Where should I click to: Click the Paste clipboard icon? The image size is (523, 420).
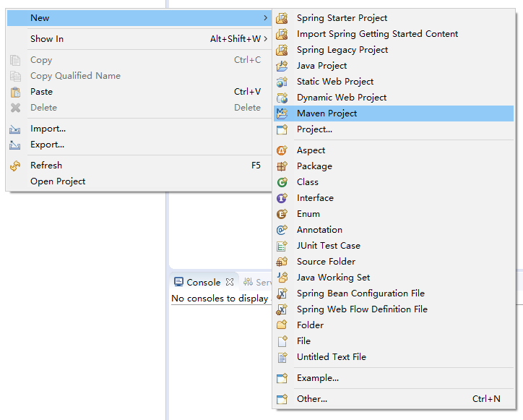pyautogui.click(x=15, y=92)
